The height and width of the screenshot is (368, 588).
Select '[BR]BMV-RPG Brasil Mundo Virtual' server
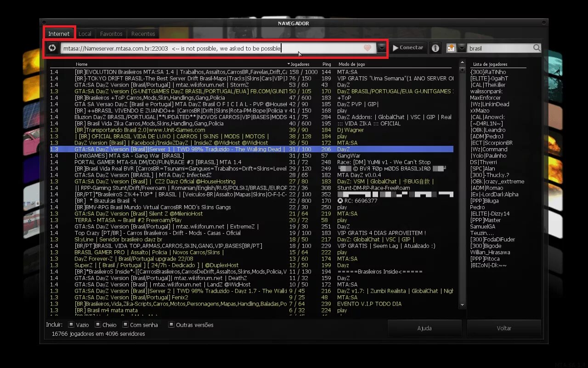[252, 207]
